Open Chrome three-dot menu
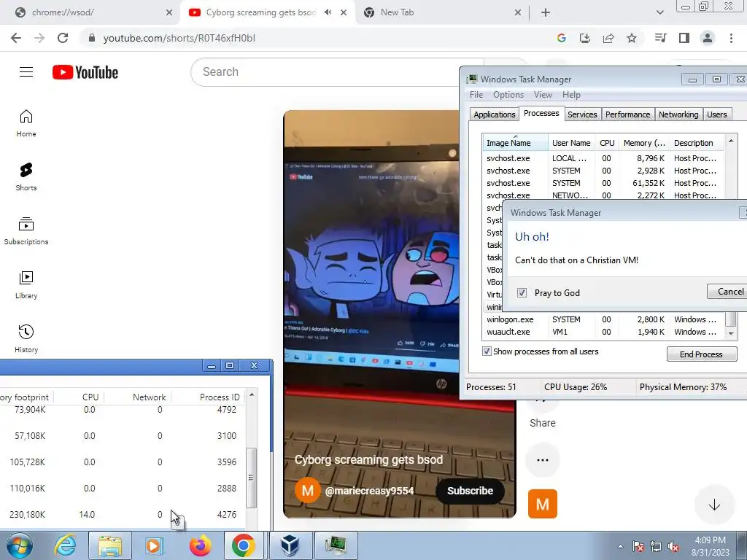This screenshot has width=747, height=560. 731,38
